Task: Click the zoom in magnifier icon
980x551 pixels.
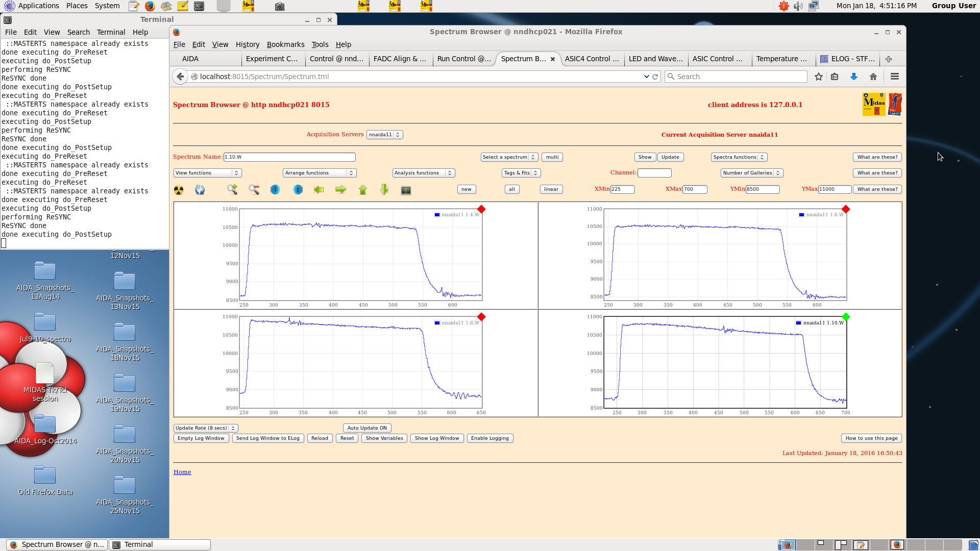Action: pyautogui.click(x=232, y=190)
